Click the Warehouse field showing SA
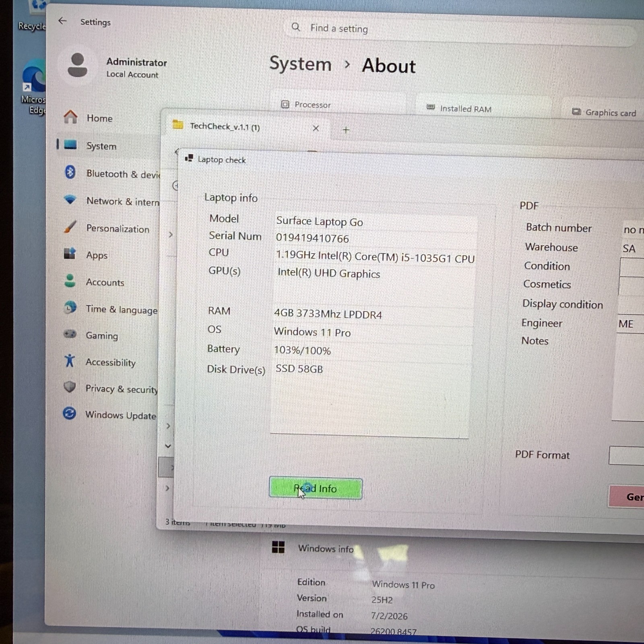Screen dimensions: 644x644 [632, 248]
